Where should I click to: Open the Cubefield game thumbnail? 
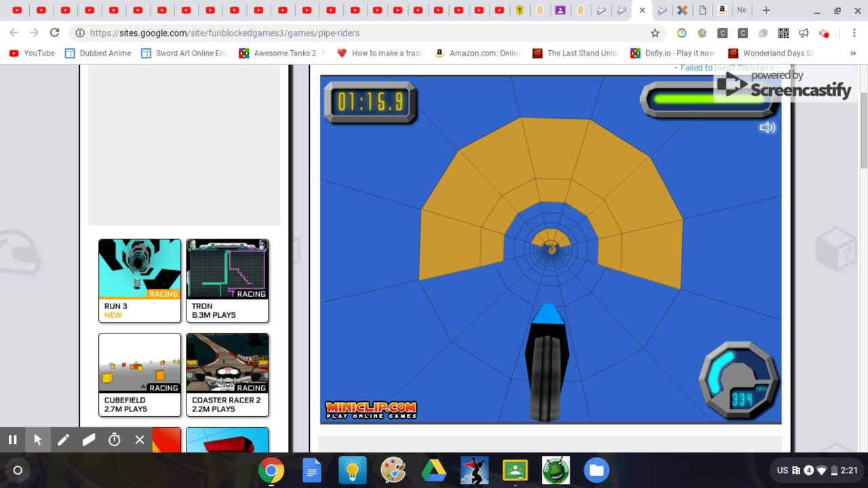pos(140,375)
